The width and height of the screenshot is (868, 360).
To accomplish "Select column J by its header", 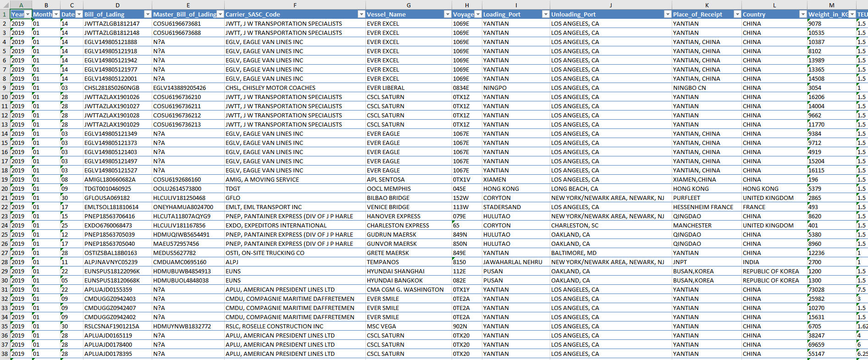I will point(611,5).
